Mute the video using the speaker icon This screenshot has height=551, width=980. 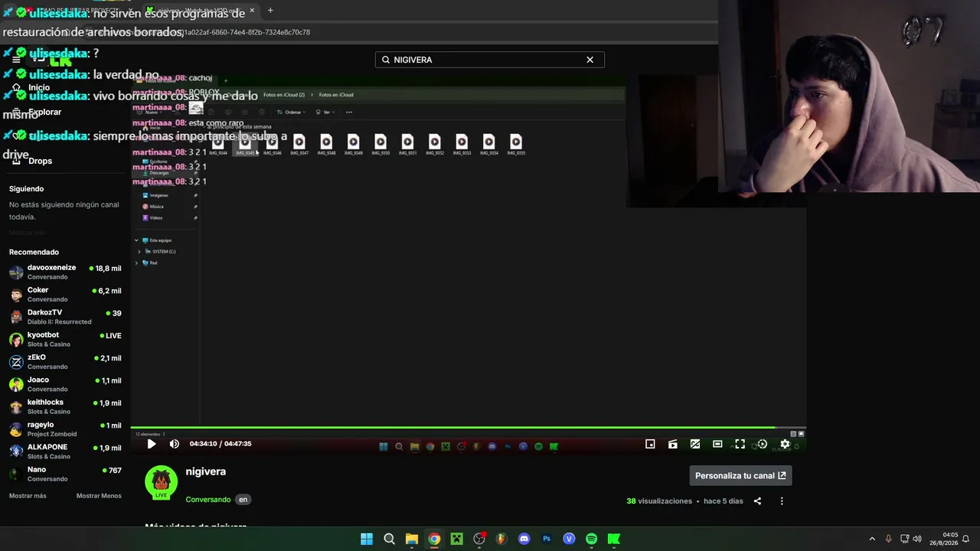pos(174,444)
